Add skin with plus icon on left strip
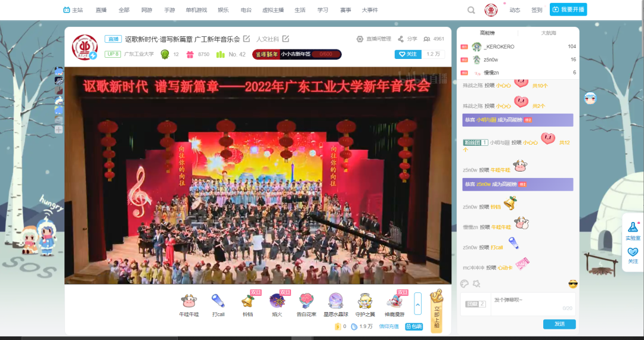The width and height of the screenshot is (644, 340). click(x=58, y=130)
